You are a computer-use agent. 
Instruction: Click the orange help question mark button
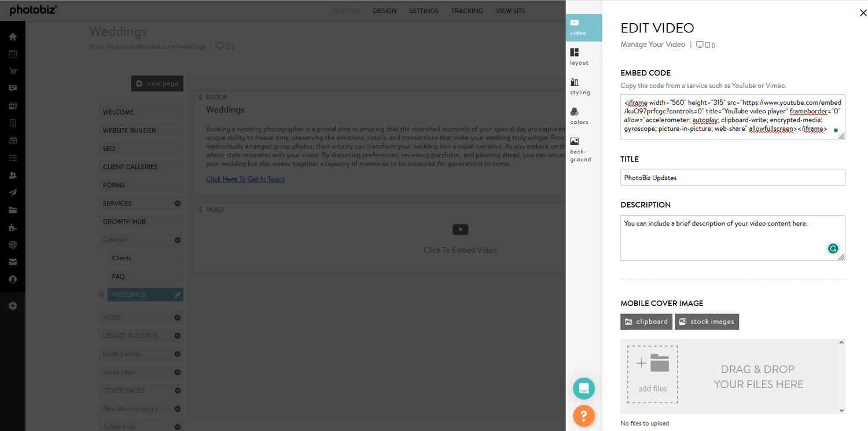tap(584, 415)
